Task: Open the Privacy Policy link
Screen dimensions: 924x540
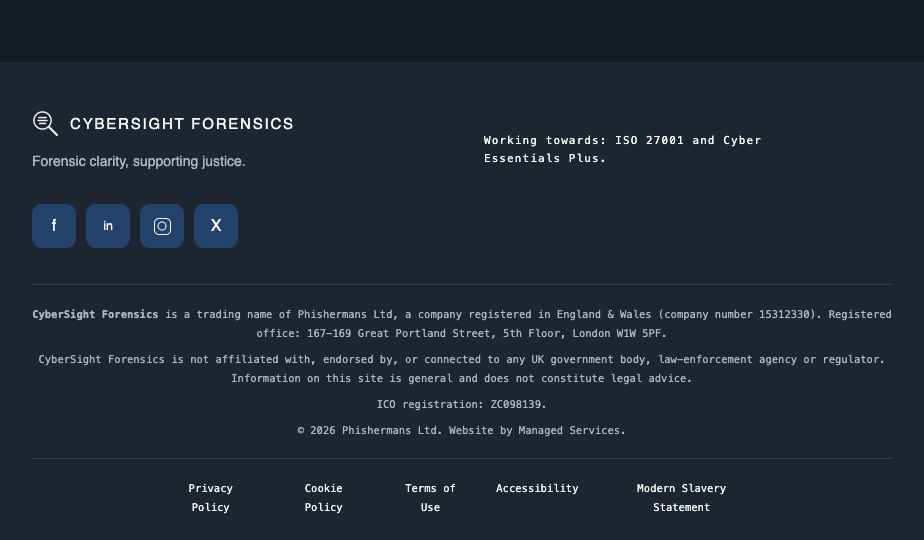Action: 210,498
